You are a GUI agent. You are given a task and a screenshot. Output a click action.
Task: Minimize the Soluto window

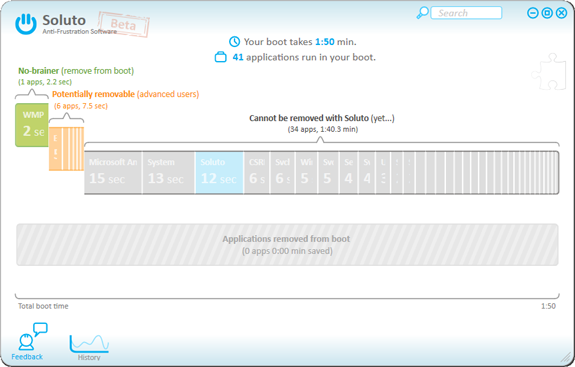(x=532, y=13)
